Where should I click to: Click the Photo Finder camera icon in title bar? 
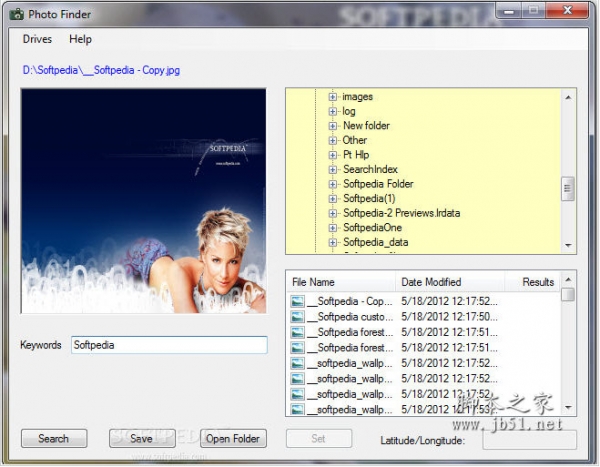coord(16,15)
